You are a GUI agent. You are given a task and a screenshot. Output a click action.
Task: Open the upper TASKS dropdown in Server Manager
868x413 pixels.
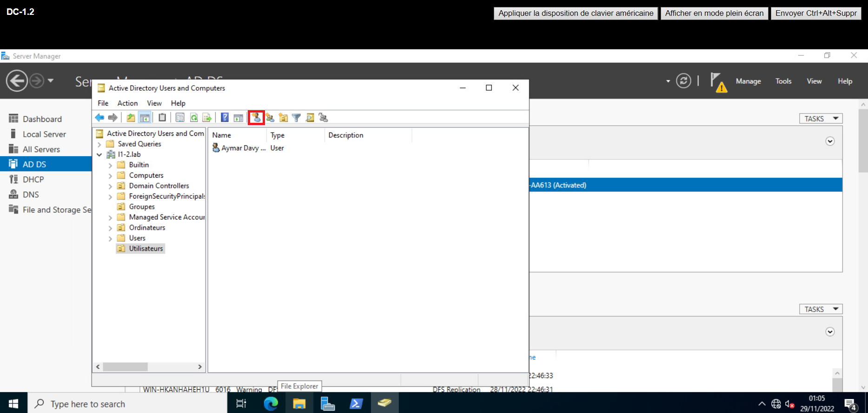(821, 119)
